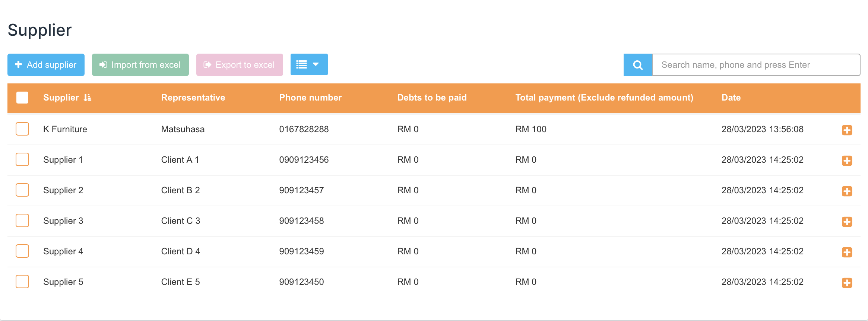Check the K Furniture row checkbox

[22, 129]
